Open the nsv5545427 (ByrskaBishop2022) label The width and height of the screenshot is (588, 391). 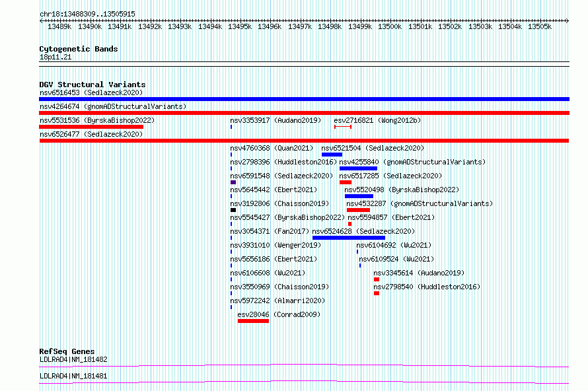[287, 217]
